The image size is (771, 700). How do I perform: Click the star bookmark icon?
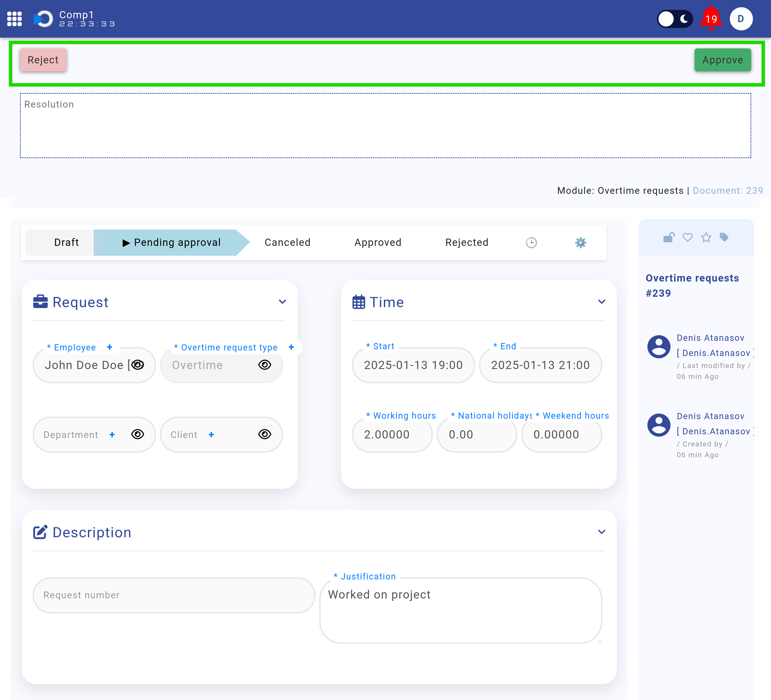[x=706, y=237]
